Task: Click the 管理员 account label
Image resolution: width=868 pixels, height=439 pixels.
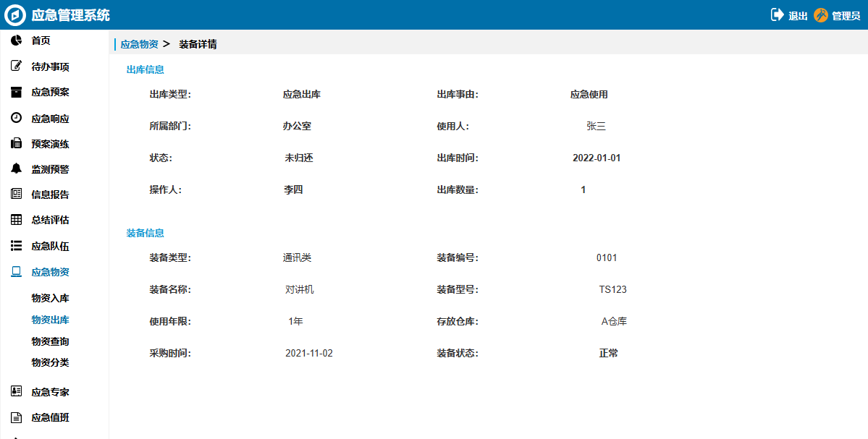Action: [846, 16]
